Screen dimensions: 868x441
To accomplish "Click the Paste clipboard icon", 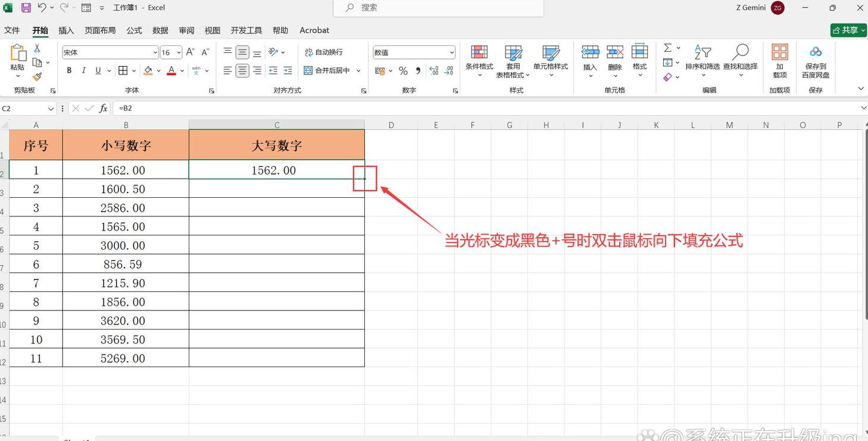I will (x=18, y=54).
